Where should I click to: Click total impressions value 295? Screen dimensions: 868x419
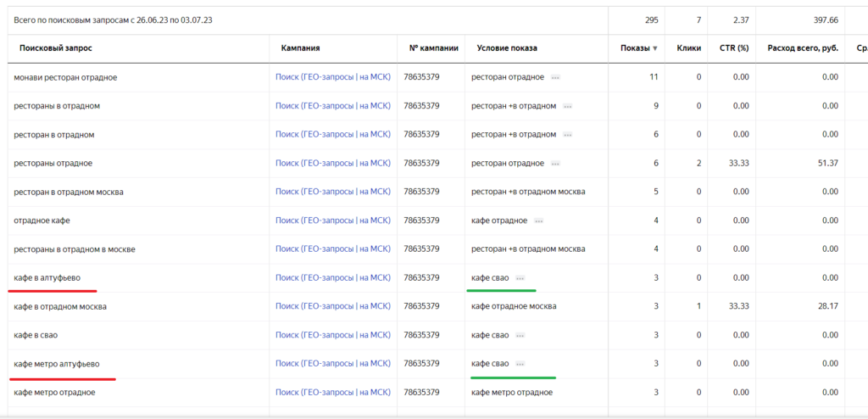click(x=652, y=20)
